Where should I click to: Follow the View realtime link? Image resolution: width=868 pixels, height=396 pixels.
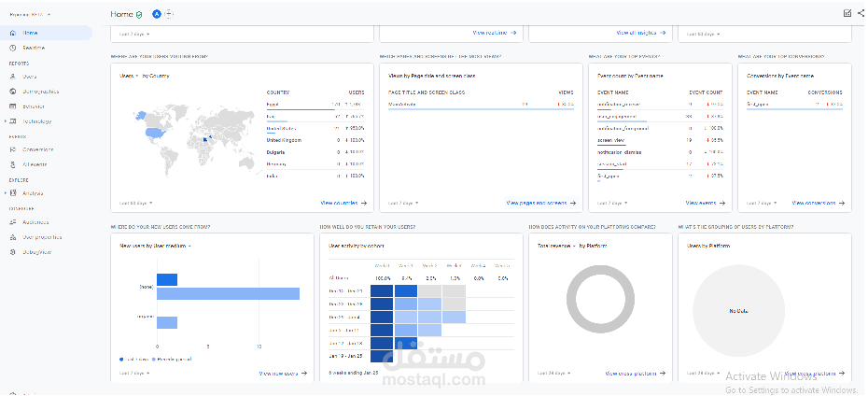pos(495,34)
